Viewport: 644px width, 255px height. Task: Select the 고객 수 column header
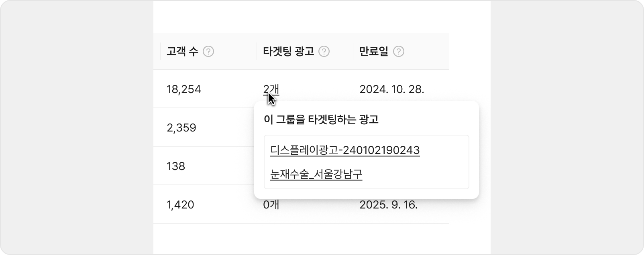[182, 52]
